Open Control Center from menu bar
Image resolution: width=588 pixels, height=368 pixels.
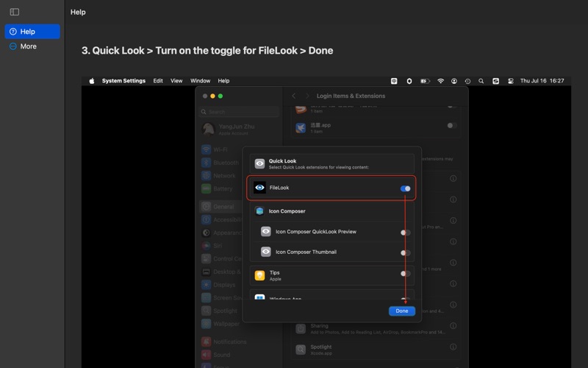[x=510, y=81]
